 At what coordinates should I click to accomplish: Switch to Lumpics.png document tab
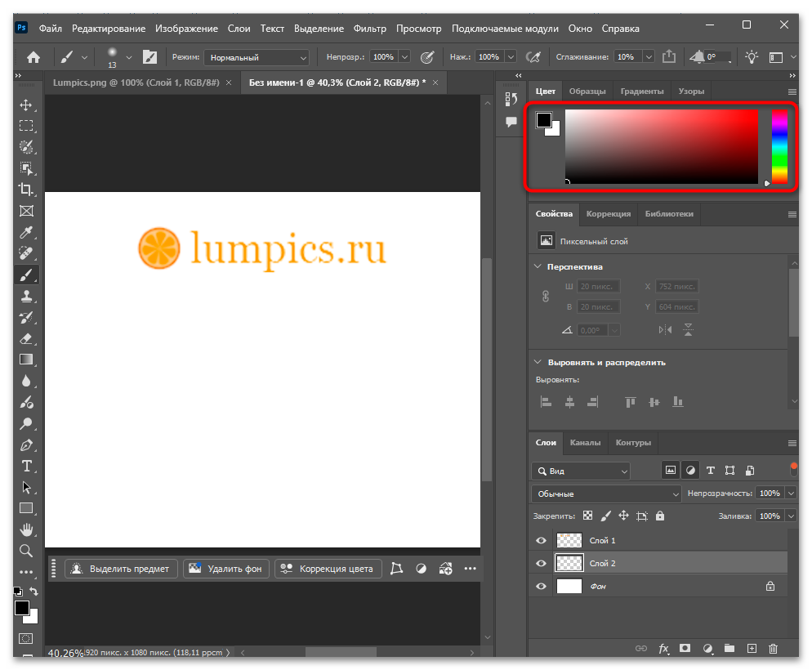pos(136,83)
